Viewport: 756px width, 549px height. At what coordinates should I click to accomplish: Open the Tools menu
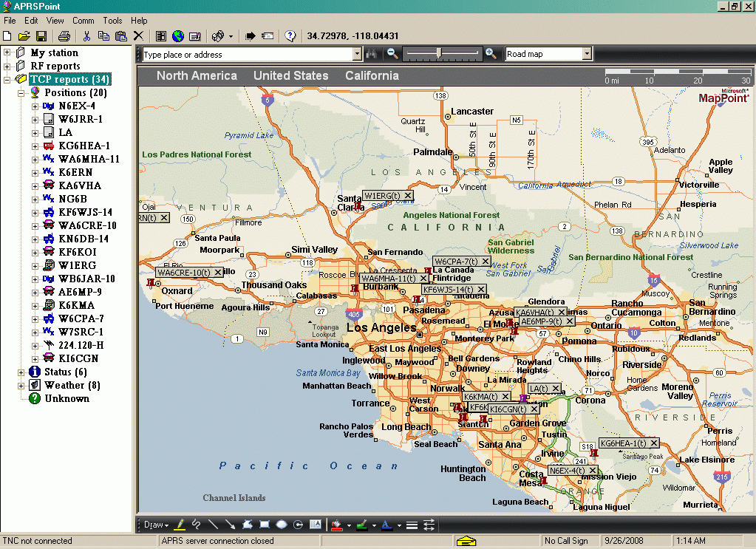(112, 21)
